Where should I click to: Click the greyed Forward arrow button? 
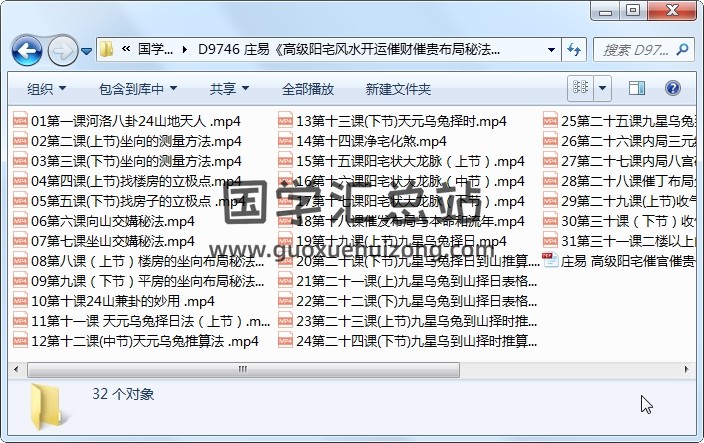62,51
